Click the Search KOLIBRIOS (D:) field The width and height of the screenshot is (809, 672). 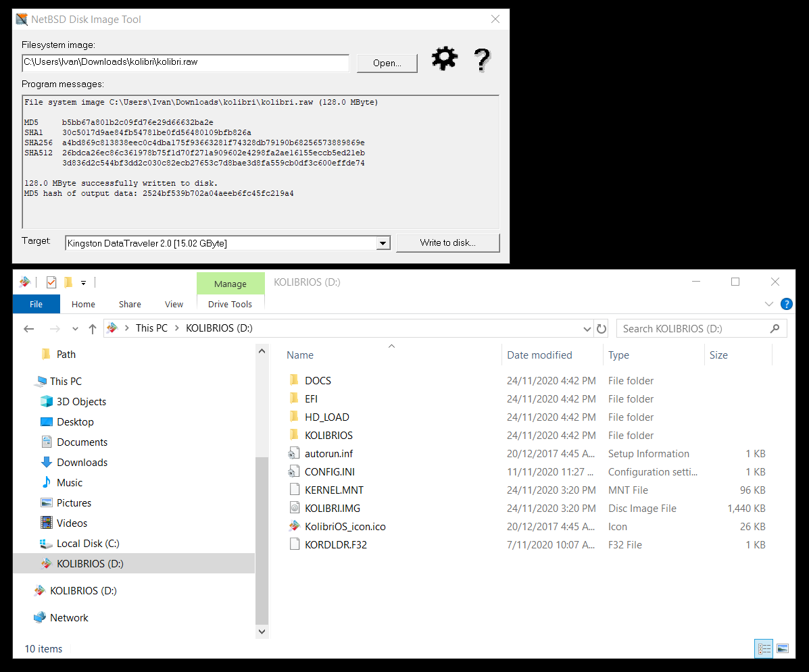pos(694,329)
